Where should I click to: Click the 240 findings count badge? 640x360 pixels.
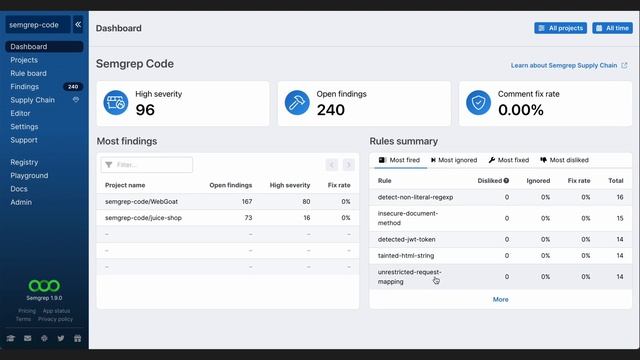tap(73, 87)
